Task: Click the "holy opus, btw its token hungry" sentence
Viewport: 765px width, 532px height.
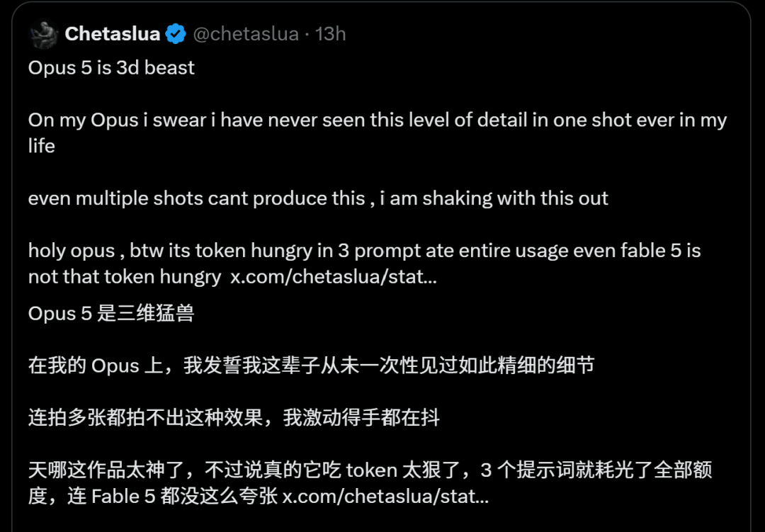Action: 365,264
